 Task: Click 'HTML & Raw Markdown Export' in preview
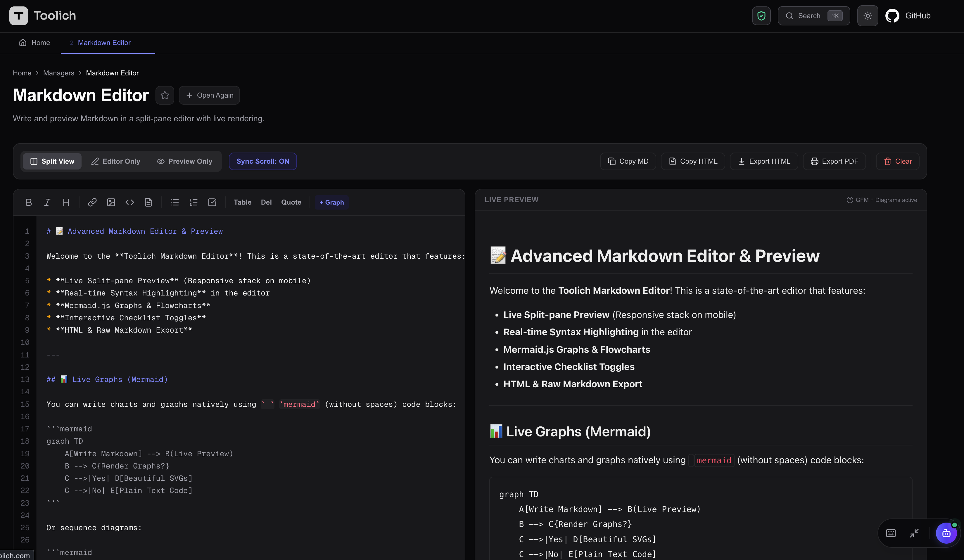click(573, 384)
